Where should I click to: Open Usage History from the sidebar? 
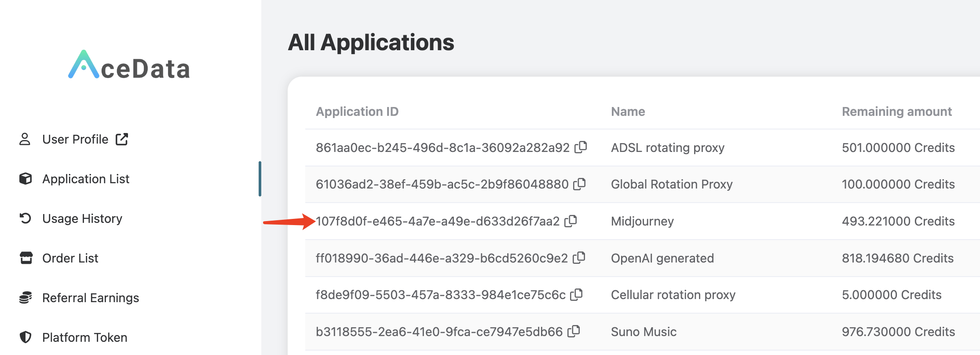(82, 218)
